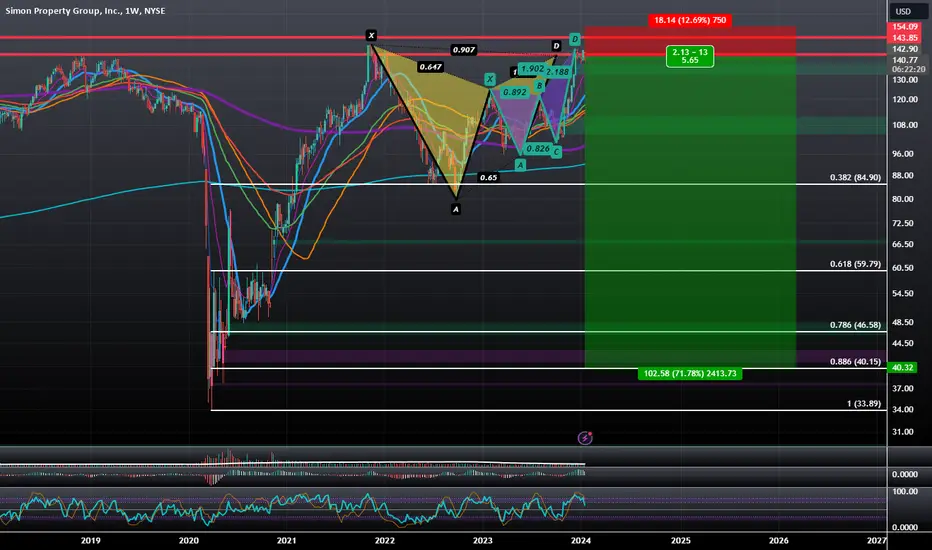The height and width of the screenshot is (550, 932).
Task: Select the red stop label 18.14 (12.69%) 750
Action: tap(689, 20)
